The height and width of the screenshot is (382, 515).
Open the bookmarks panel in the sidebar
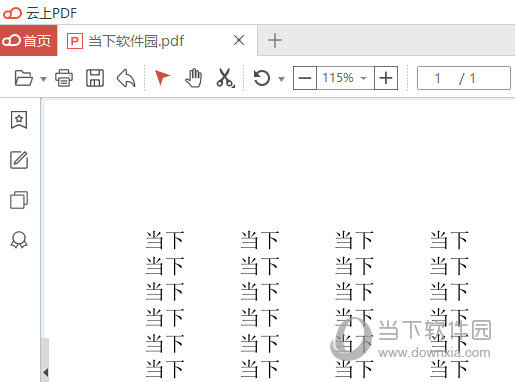tap(19, 120)
